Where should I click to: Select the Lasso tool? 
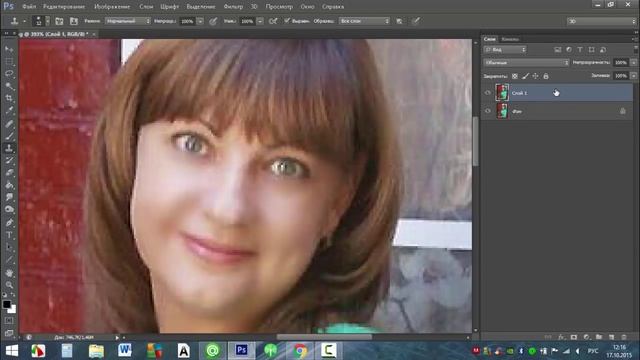[x=9, y=74]
